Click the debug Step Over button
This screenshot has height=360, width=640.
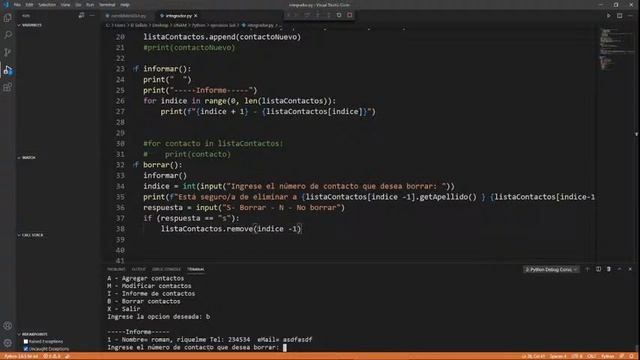(307, 15)
